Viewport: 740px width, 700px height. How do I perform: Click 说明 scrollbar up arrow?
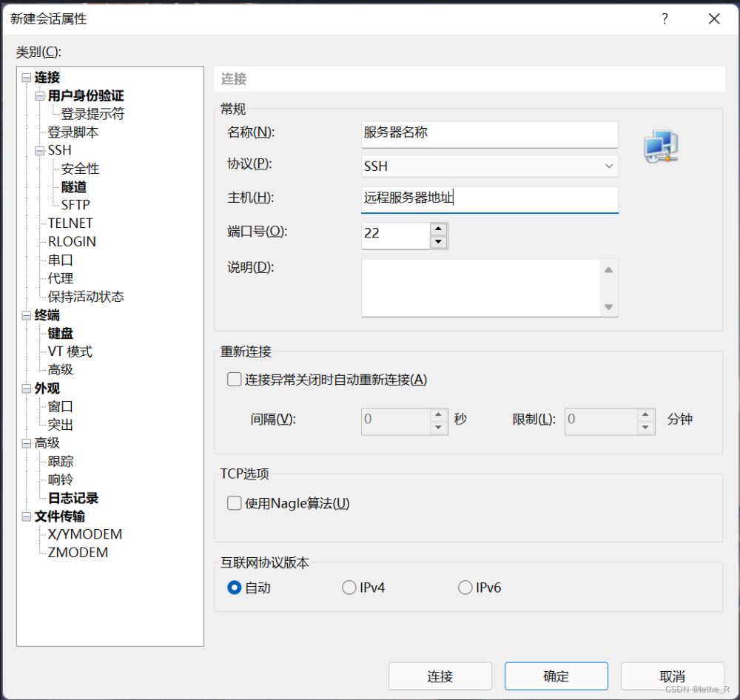coord(608,269)
